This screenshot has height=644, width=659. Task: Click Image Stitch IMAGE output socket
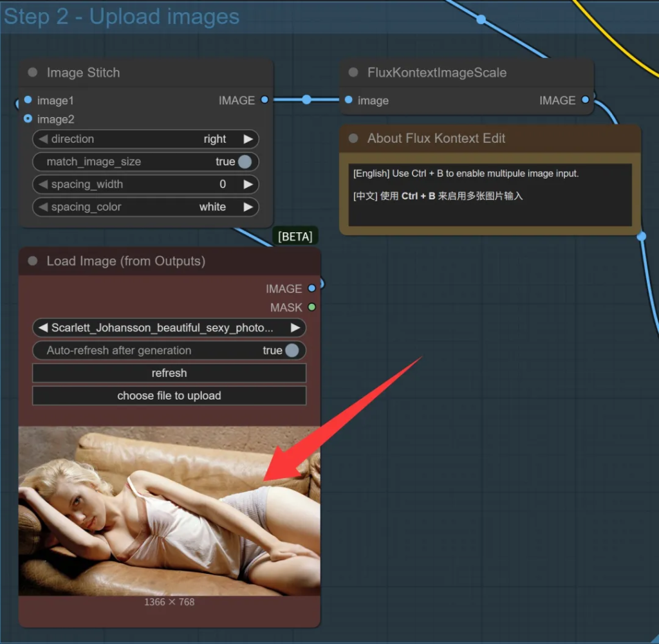(265, 100)
